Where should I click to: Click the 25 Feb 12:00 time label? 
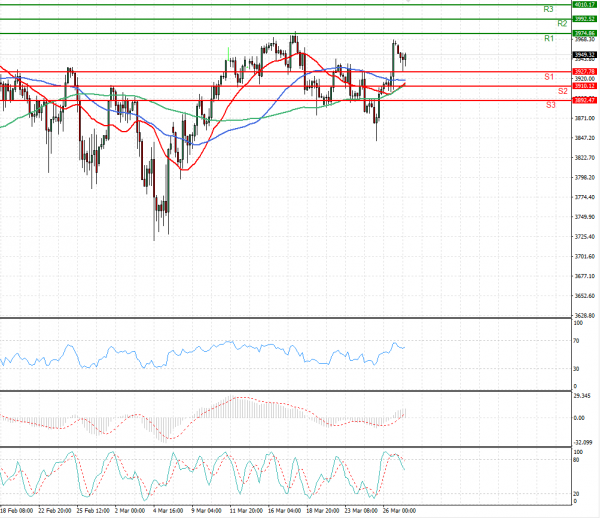point(93,510)
